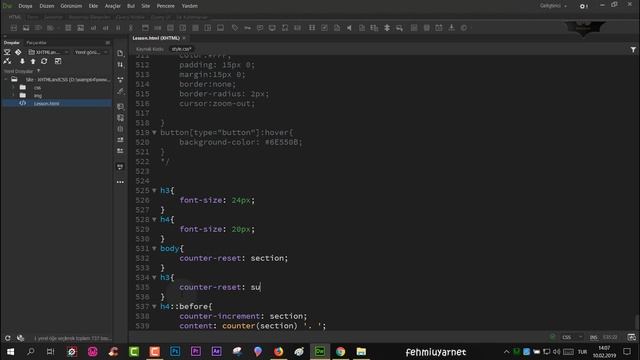This screenshot has height=360, width=640.
Task: Insert a list item (li) element
Action: [x=118, y=28]
